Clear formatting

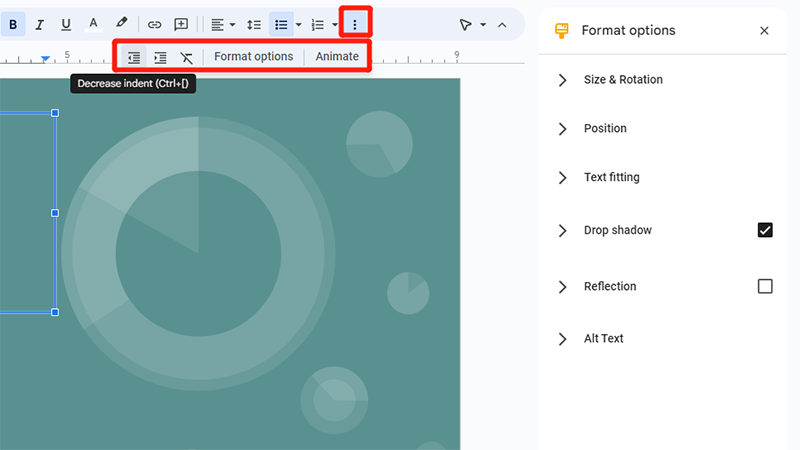(187, 57)
